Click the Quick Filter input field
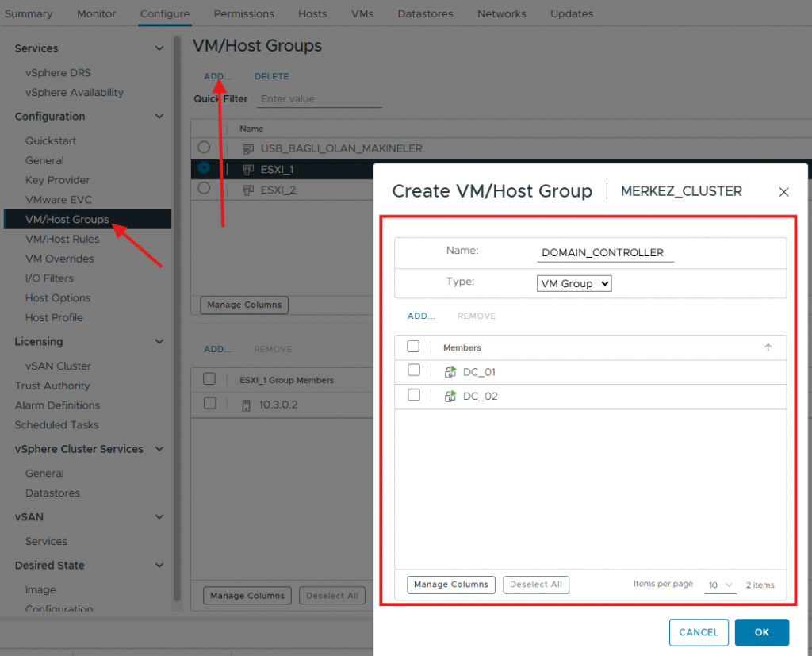Screen dimensions: 812x656 (x=319, y=99)
